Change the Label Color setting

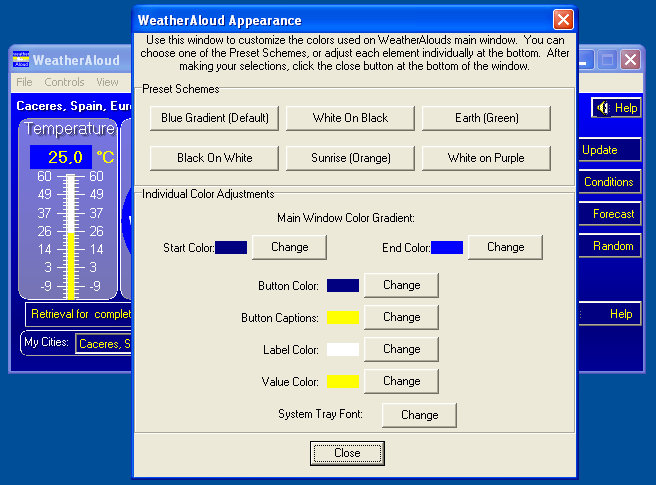402,349
